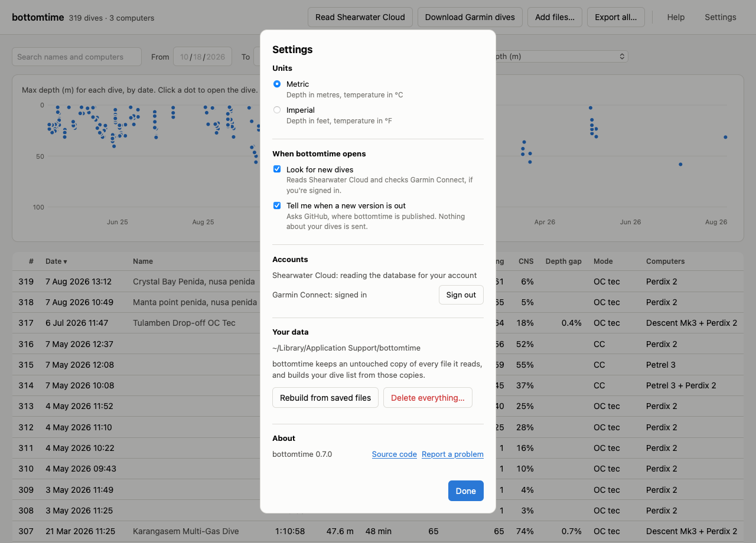The image size is (756, 543).
Task: Click Download Garmin dives button
Action: tap(470, 17)
